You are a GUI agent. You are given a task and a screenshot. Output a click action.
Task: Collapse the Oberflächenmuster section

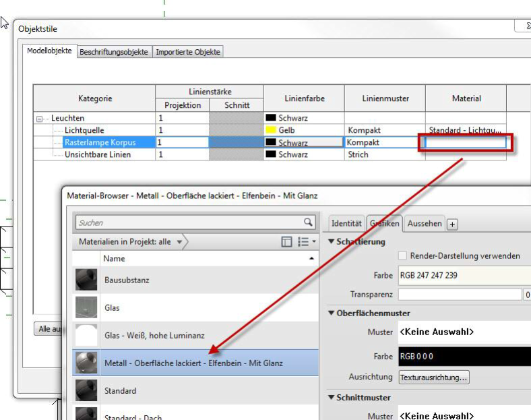[331, 313]
